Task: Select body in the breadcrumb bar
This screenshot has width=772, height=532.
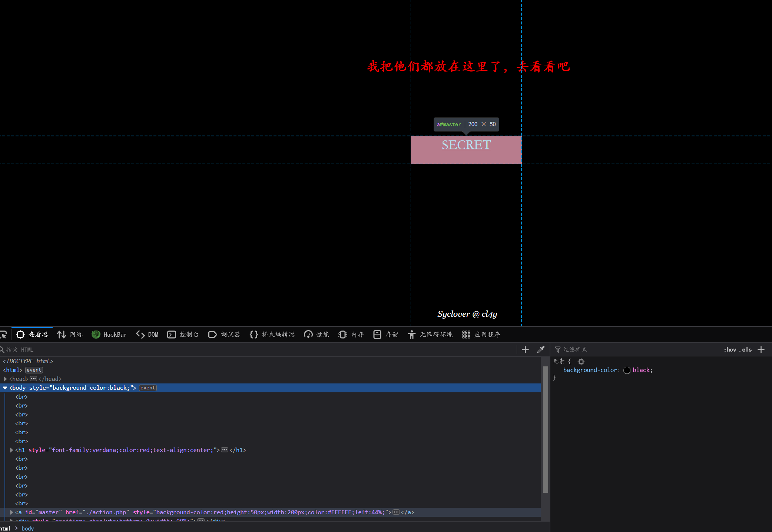Action: (27, 528)
